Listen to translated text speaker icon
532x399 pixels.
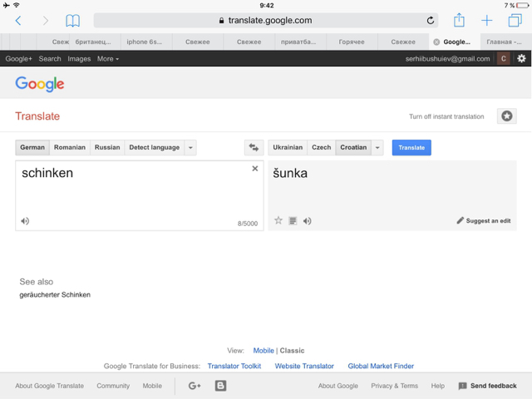(307, 221)
